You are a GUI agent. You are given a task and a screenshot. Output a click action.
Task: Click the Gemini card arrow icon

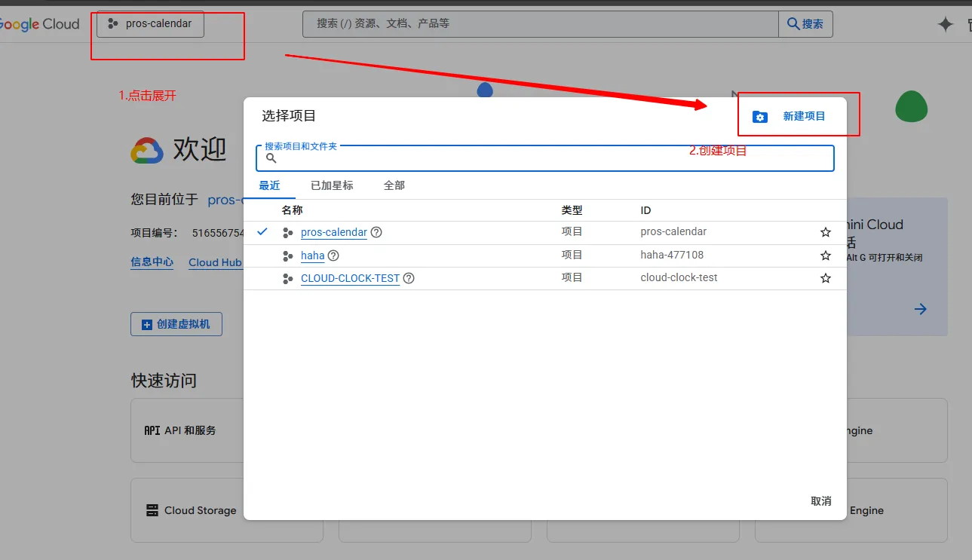[920, 309]
